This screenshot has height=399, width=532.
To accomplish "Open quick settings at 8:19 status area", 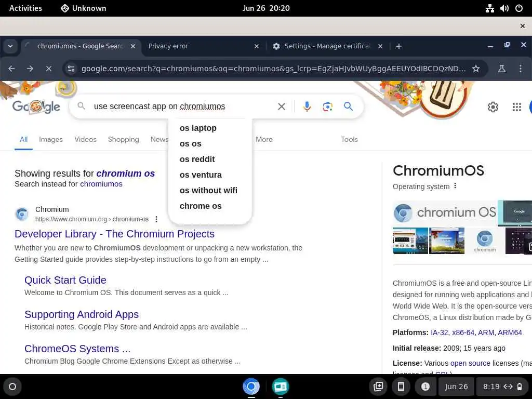I will pyautogui.click(x=502, y=387).
